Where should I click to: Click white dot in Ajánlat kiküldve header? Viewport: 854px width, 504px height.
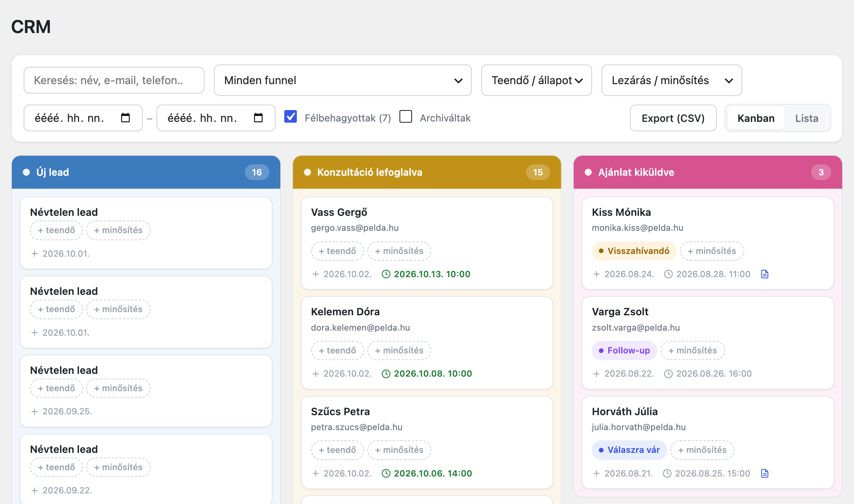point(588,172)
